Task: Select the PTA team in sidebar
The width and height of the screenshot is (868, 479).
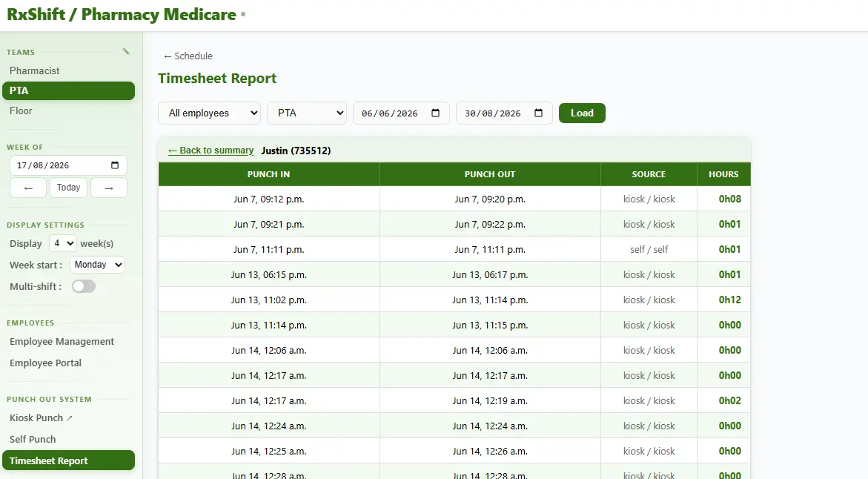Action: pyautogui.click(x=69, y=90)
